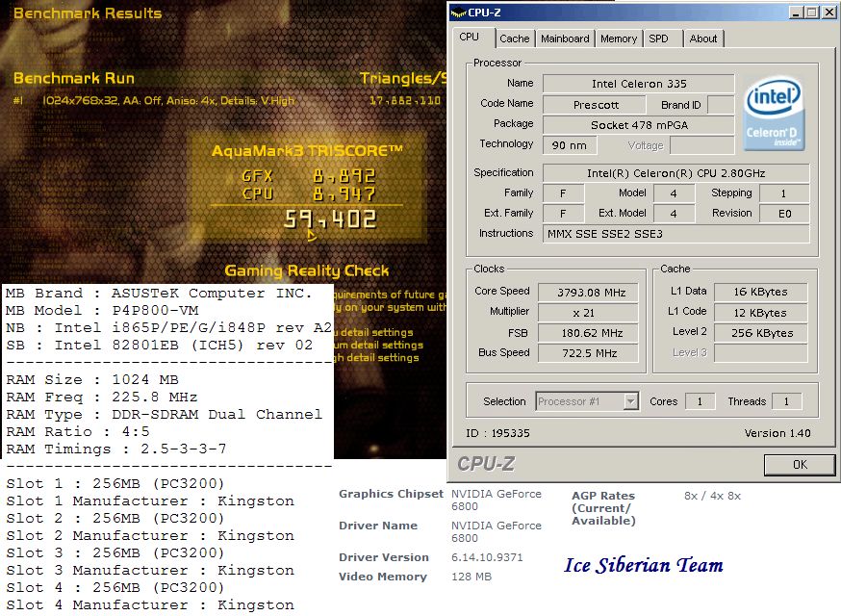This screenshot has height=616, width=841.
Task: Click the MB Model P4P800-VM line
Action: 102,311
